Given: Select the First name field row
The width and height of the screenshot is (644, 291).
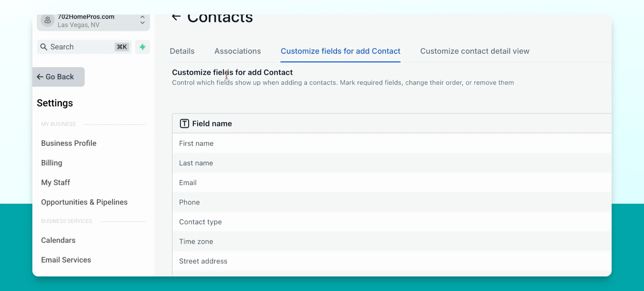Looking at the screenshot, I should pyautogui.click(x=392, y=143).
